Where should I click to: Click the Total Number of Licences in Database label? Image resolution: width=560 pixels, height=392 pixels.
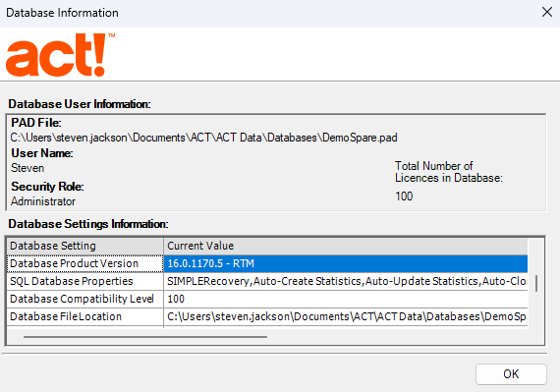tap(449, 172)
